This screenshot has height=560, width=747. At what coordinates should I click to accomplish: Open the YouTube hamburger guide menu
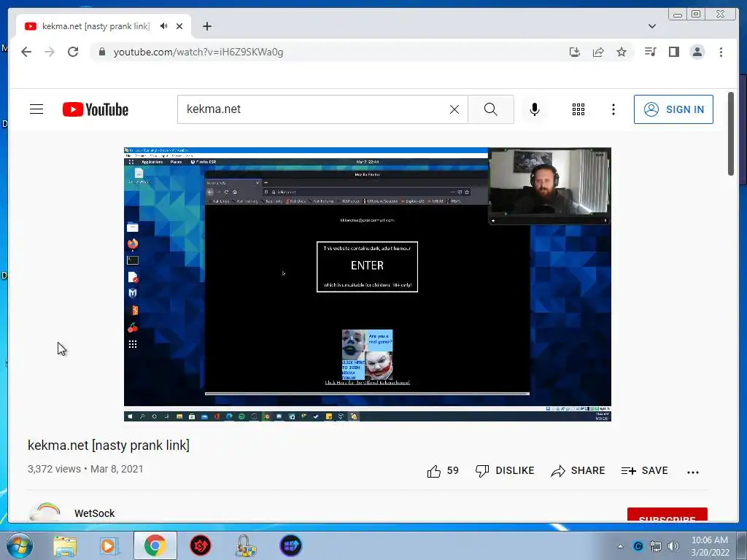click(x=36, y=109)
